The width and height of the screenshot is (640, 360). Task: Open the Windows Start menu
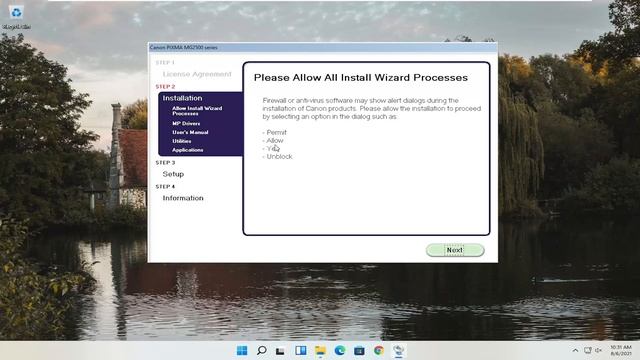[x=242, y=351]
